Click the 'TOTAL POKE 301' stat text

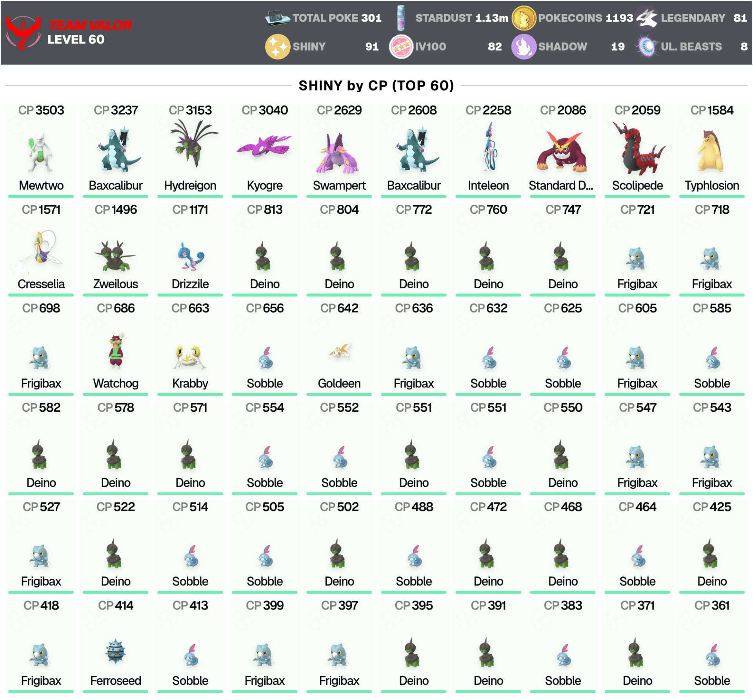tap(337, 18)
